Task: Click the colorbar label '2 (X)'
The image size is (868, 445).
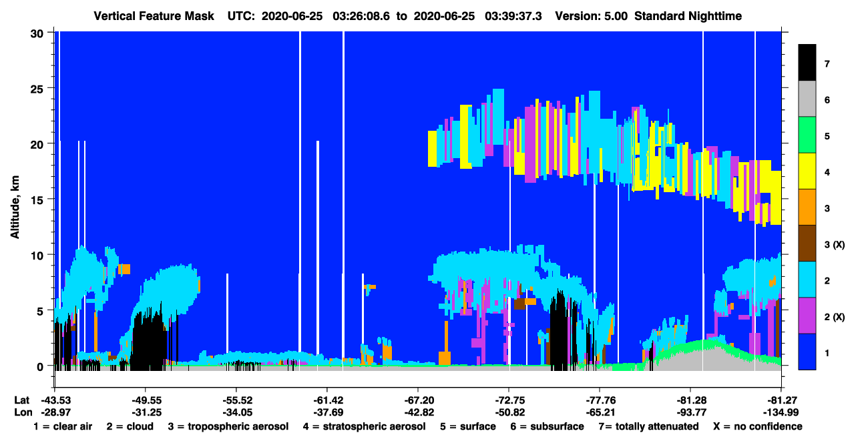Action: coord(835,317)
